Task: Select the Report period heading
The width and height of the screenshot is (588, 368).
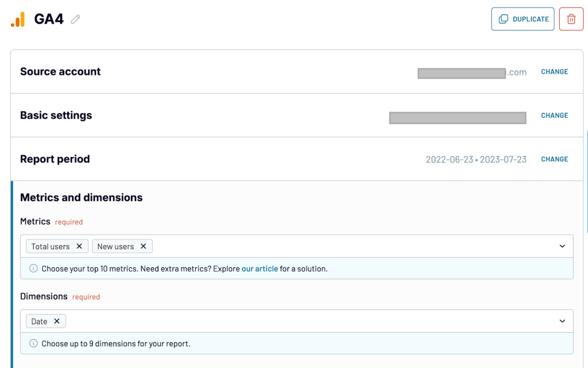Action: [x=55, y=159]
